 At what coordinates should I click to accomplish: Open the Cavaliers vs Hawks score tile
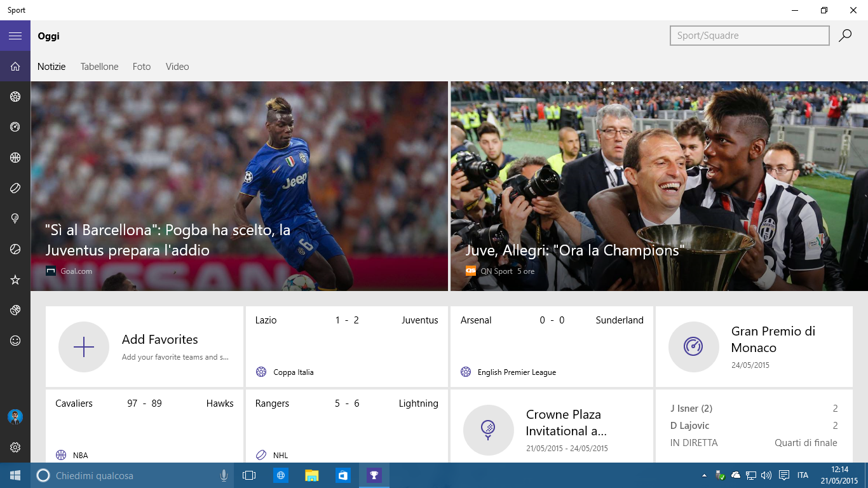tap(144, 426)
